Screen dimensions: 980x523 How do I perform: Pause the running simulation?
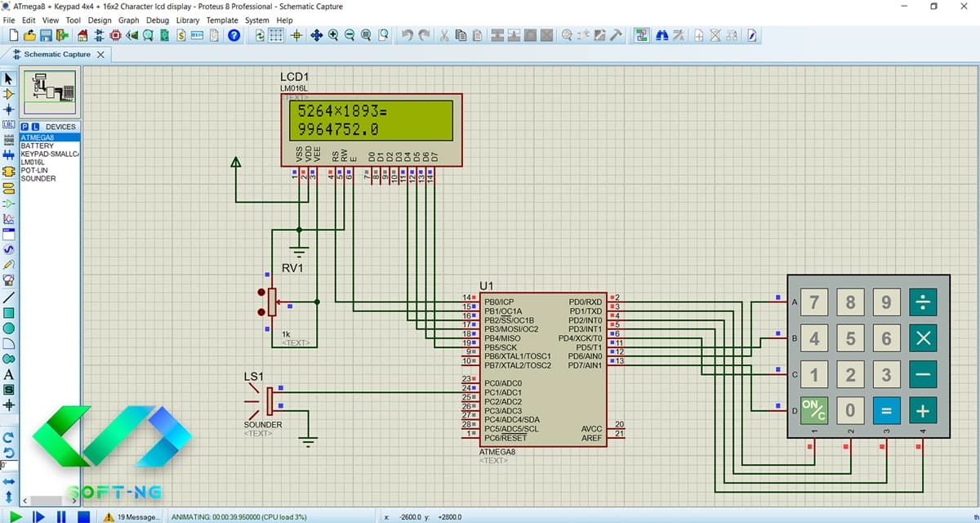(60, 516)
